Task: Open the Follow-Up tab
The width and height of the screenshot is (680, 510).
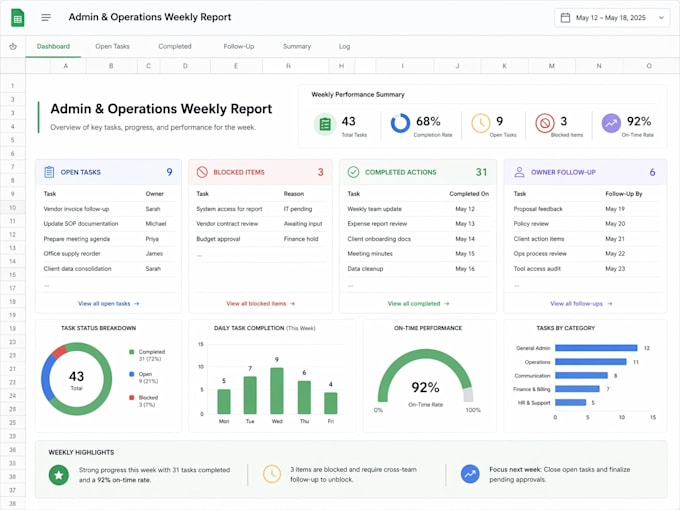Action: pyautogui.click(x=239, y=46)
